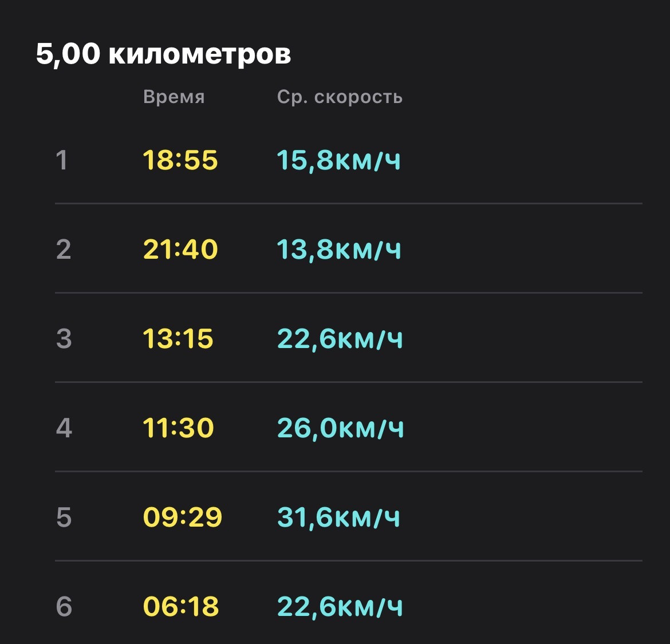Select split 6 time 06:18
Image resolution: width=670 pixels, height=644 pixels.
click(181, 606)
